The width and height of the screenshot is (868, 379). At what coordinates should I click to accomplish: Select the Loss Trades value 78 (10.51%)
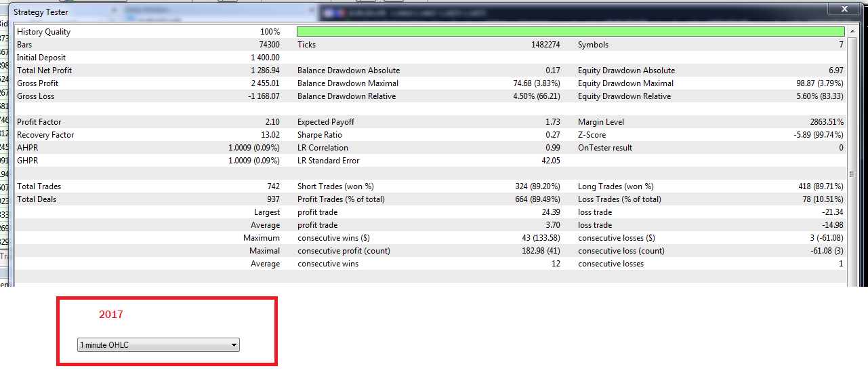click(x=824, y=199)
